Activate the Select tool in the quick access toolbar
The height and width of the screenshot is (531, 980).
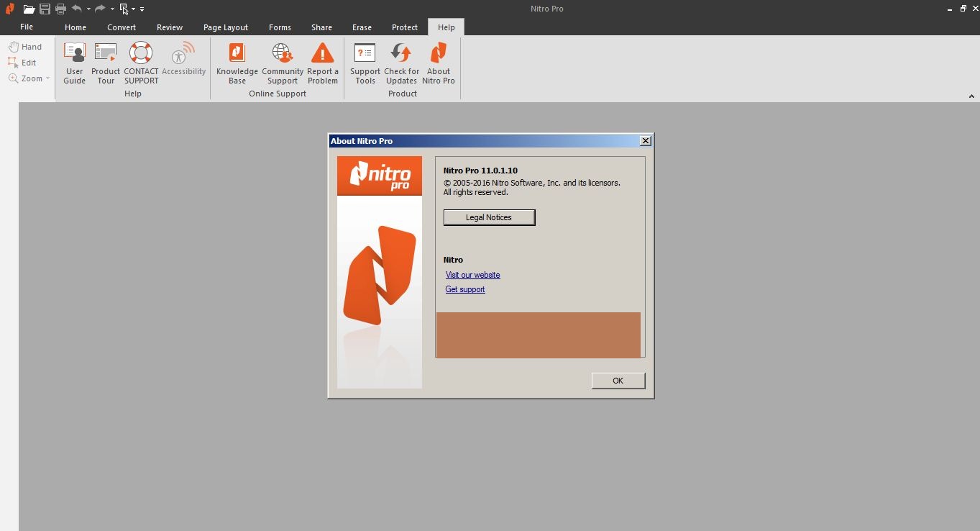[124, 9]
